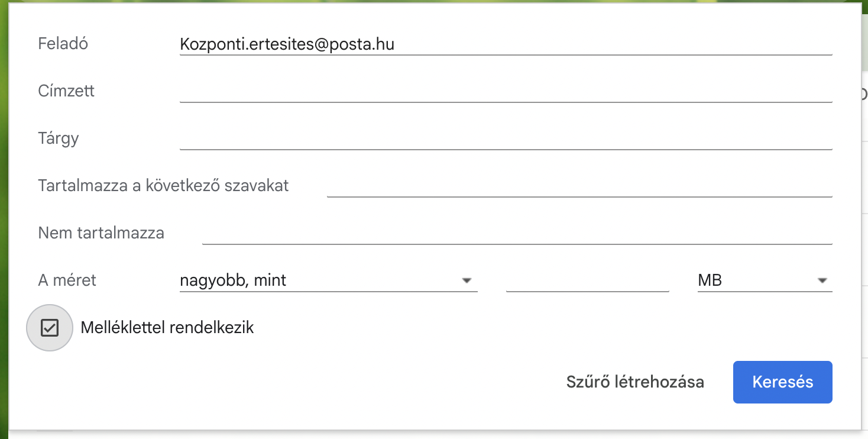Focus the 'Tartalmazza a következő szavakat' field

tap(579, 186)
